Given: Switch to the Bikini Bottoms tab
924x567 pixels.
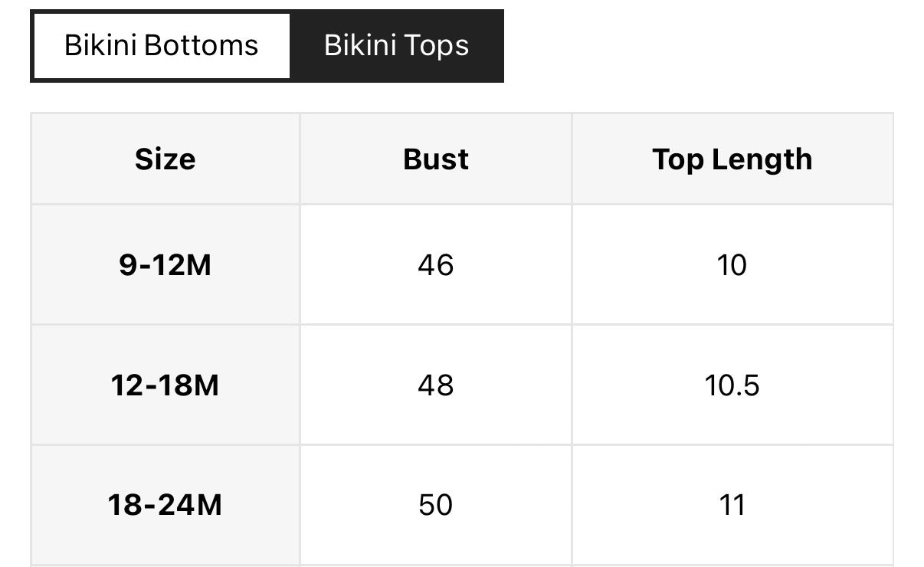Looking at the screenshot, I should click(161, 46).
